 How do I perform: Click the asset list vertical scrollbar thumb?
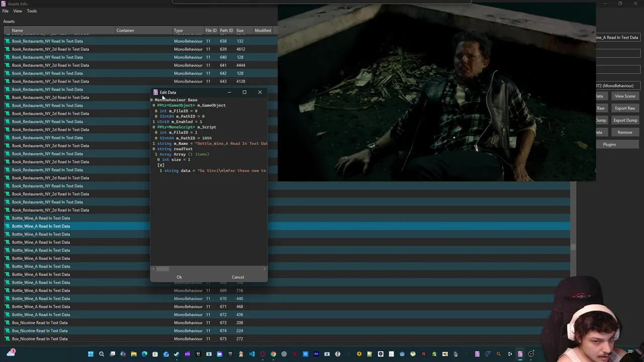573,247
